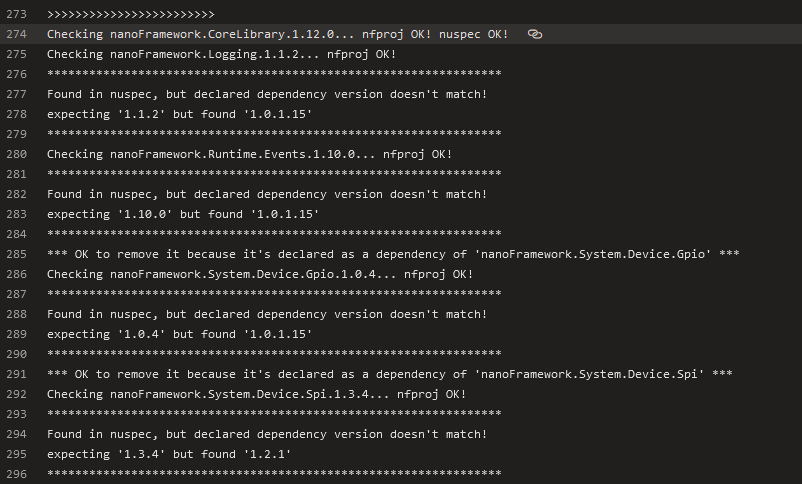
Task: Select line number 295
Action: 16,454
